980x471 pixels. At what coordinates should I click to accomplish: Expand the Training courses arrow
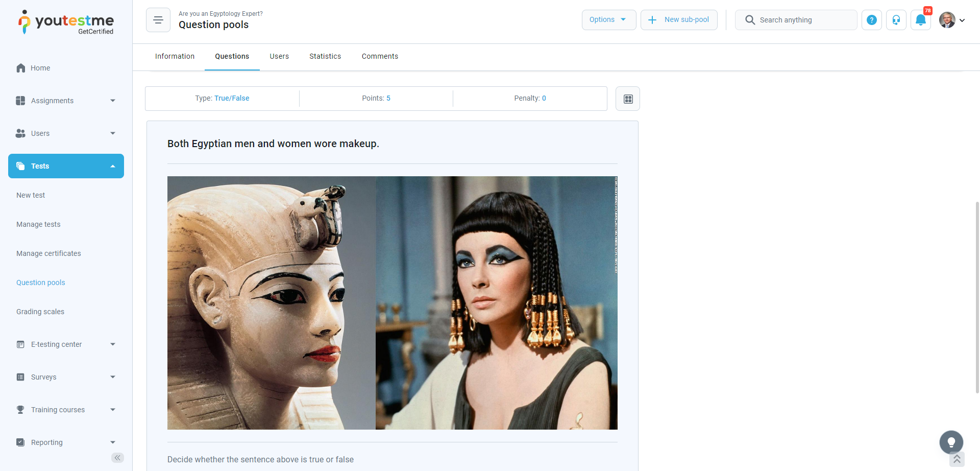pos(113,410)
